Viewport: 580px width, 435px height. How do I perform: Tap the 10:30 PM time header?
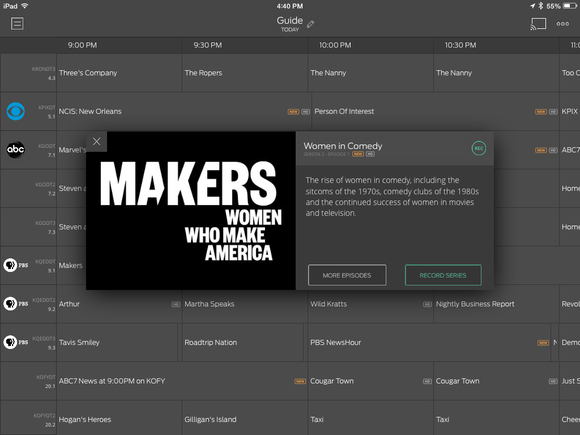click(461, 45)
